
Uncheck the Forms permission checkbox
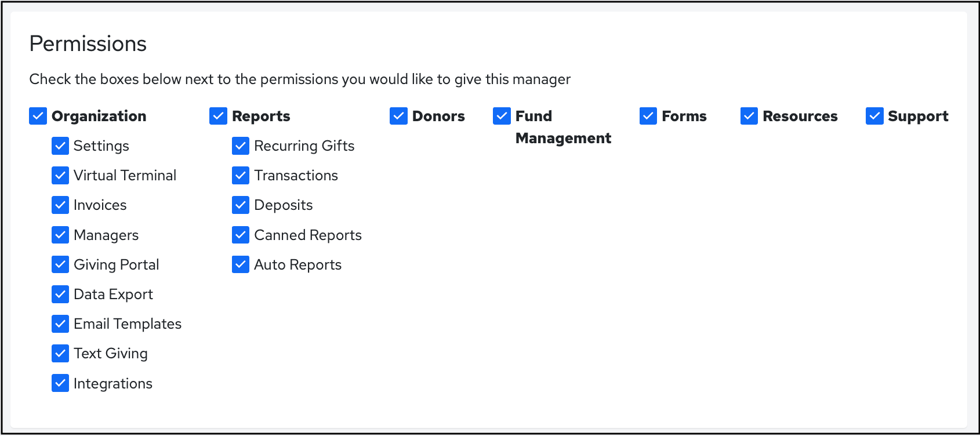[648, 116]
